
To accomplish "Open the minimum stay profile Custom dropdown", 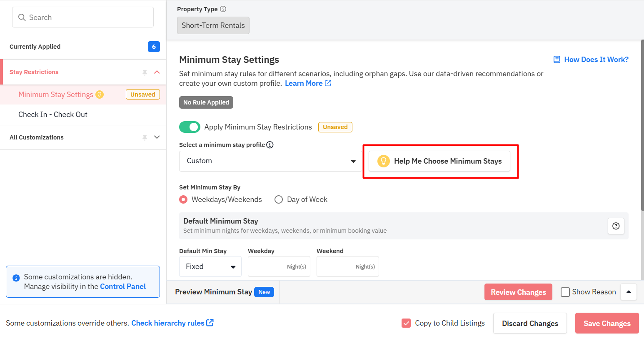I will (271, 161).
